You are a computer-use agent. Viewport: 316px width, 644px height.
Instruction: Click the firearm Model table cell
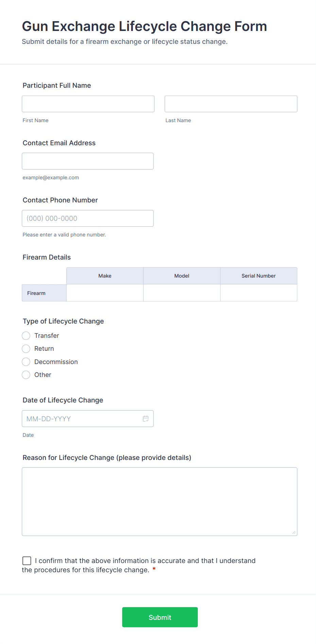point(182,293)
